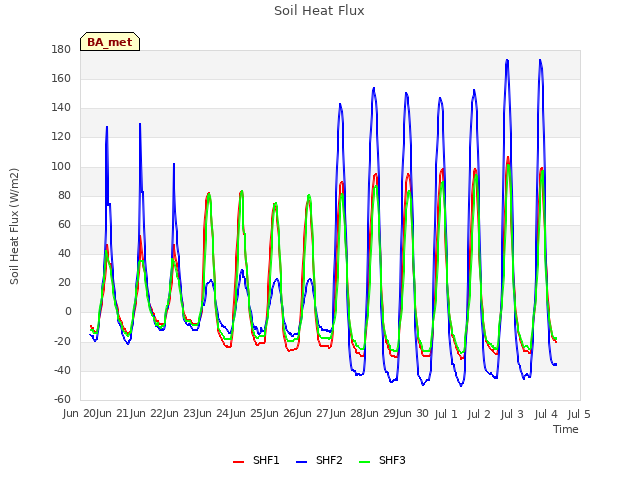640x480 pixels.
Task: Click the blue SHF2 legend color marker
Action: 301,462
